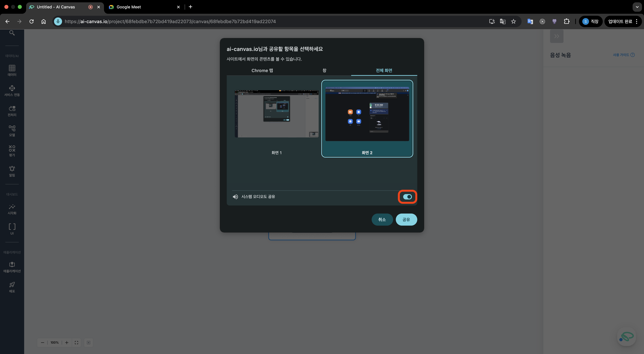Open the 알림 alarm icon
644x354 pixels.
(12, 171)
